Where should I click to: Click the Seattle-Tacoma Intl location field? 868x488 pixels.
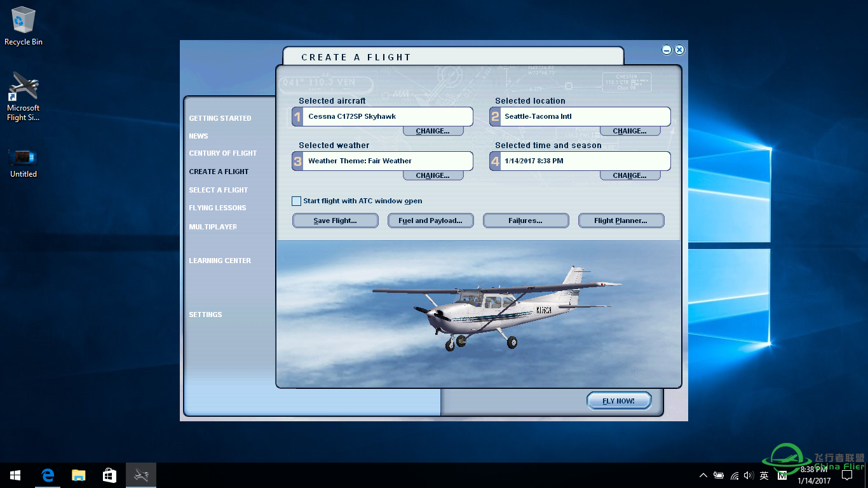pyautogui.click(x=585, y=116)
